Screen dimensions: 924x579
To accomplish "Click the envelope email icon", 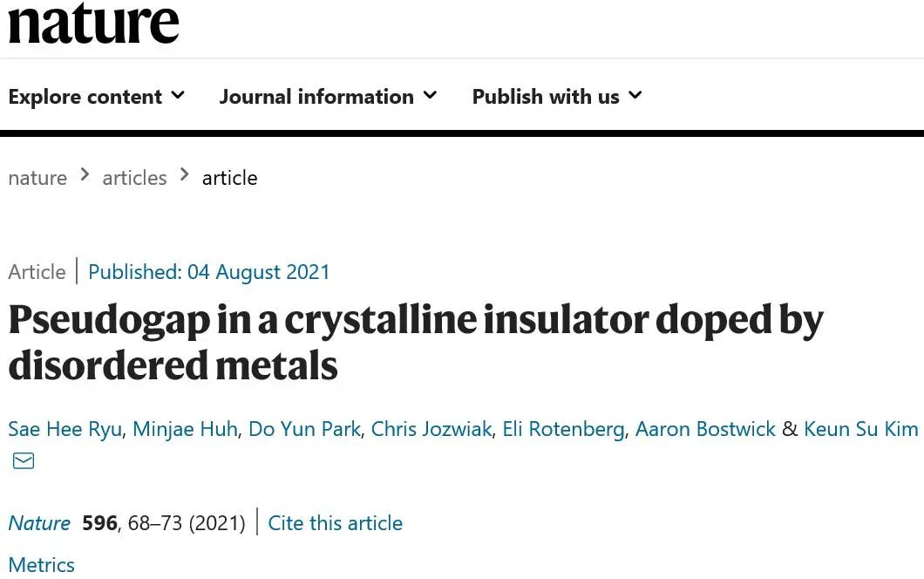I will coord(24,460).
